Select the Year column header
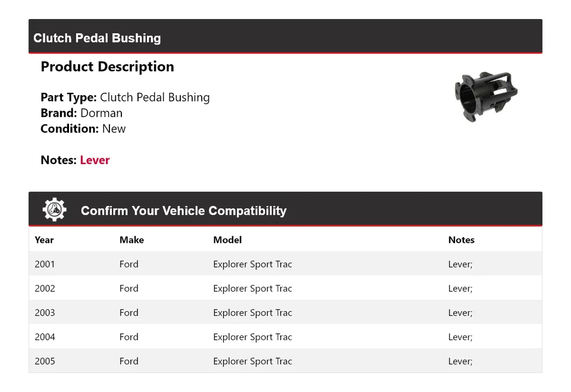 [x=44, y=240]
